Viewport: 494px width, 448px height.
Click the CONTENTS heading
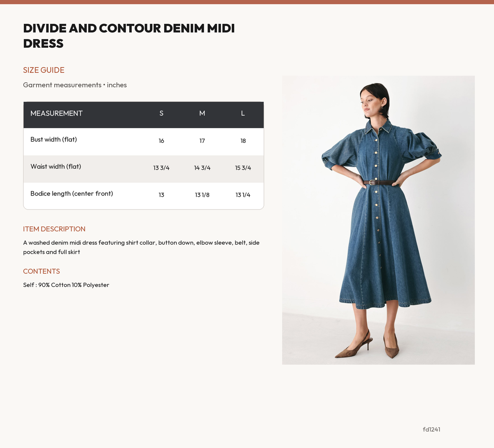pyautogui.click(x=42, y=271)
